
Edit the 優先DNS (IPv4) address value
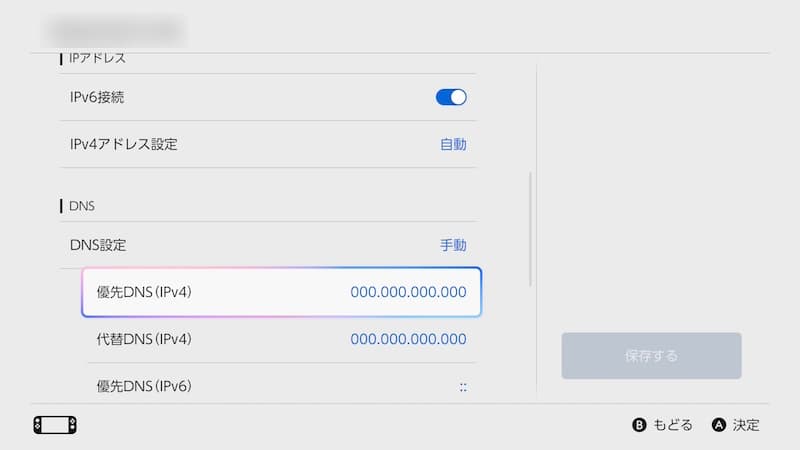pyautogui.click(x=408, y=292)
